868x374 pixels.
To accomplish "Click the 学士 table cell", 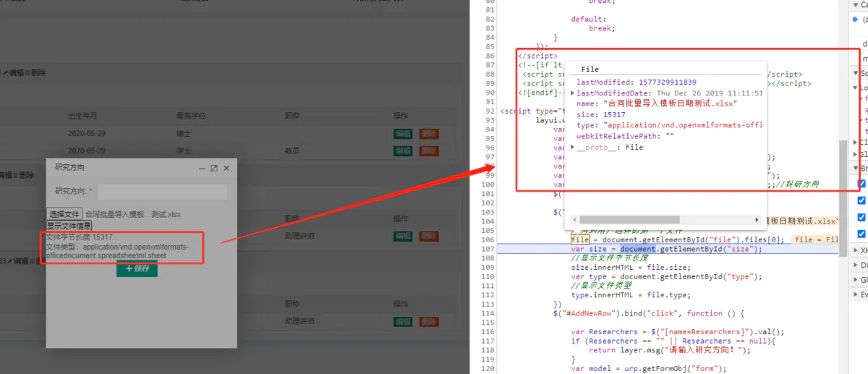I will click(x=184, y=150).
